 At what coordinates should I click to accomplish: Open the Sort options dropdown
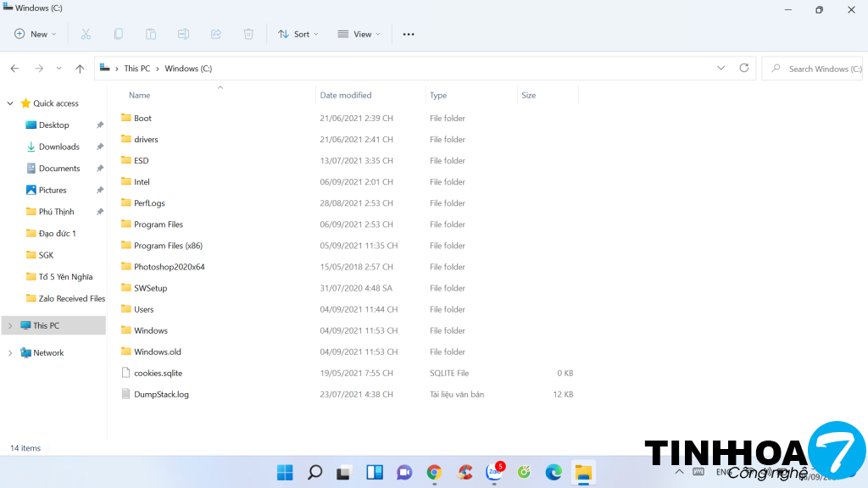[x=298, y=34]
